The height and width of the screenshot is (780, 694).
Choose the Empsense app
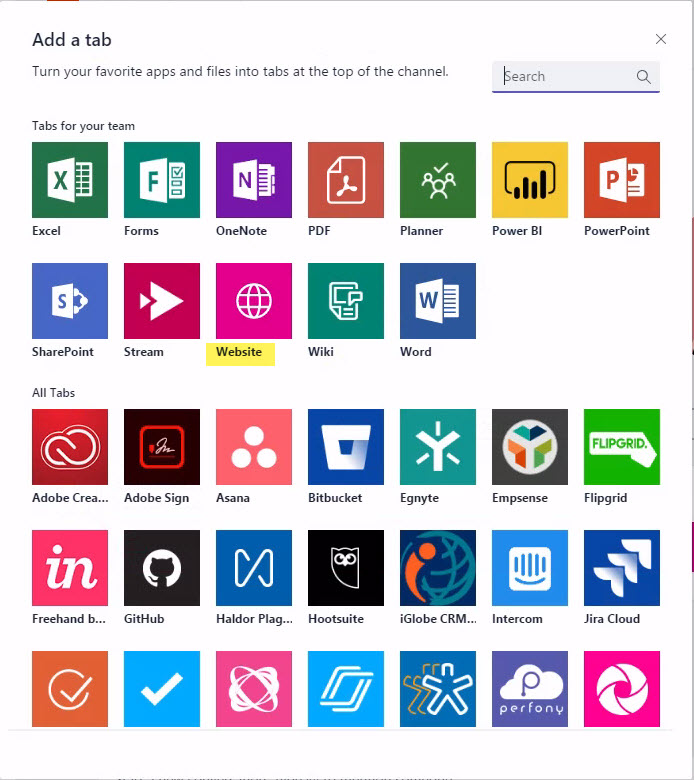tap(530, 447)
